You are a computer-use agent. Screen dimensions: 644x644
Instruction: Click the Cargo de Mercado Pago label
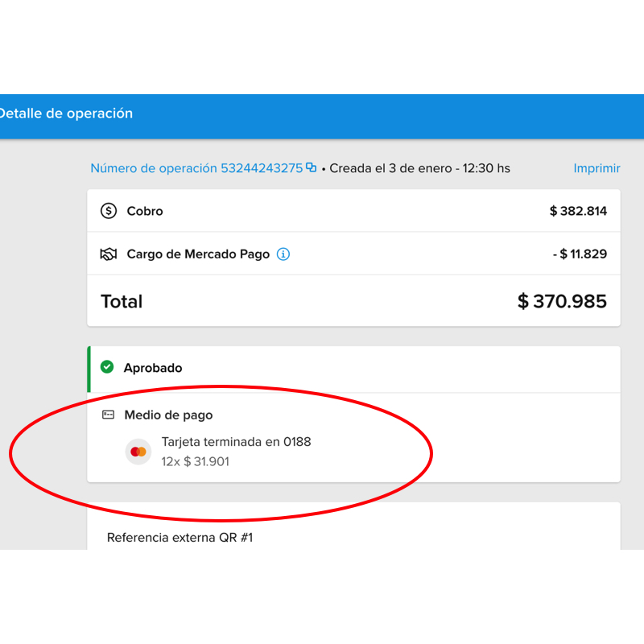198,254
